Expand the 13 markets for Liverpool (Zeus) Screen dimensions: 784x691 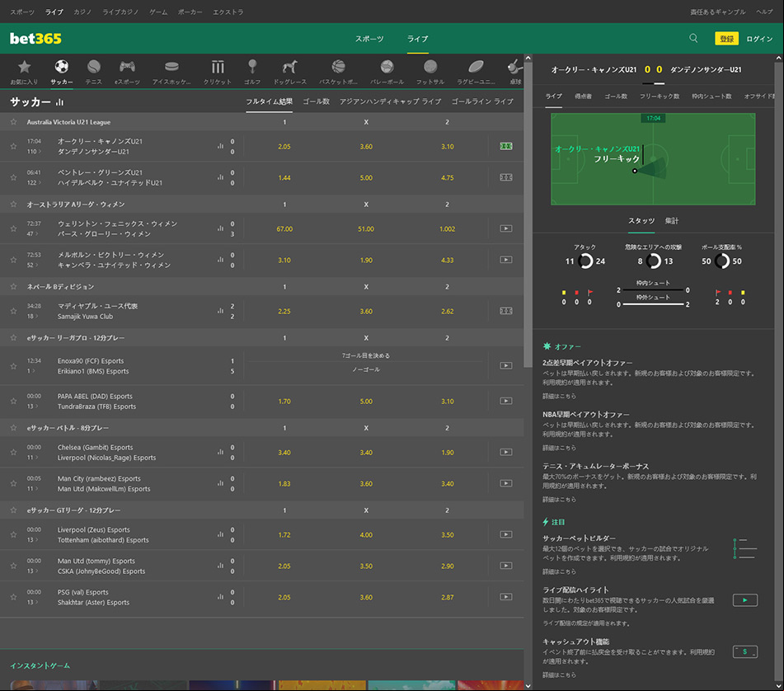33,540
